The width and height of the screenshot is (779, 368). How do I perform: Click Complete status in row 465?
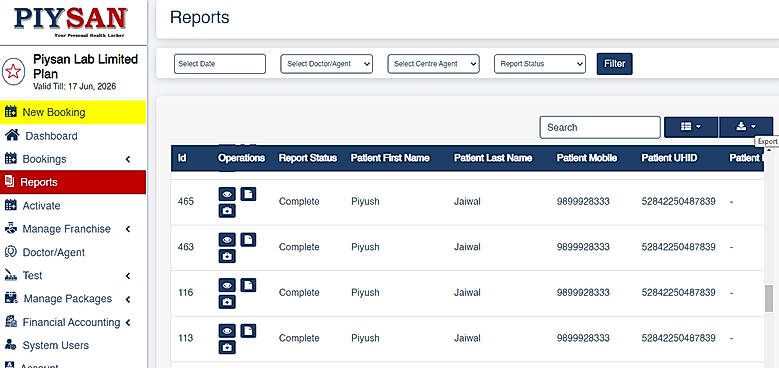point(299,202)
